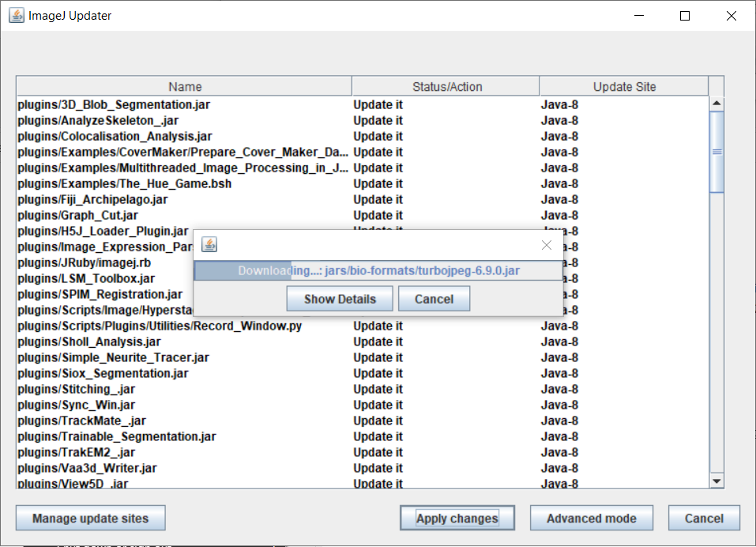Select plugins/Siox_Segmentation.jar row

click(x=363, y=373)
